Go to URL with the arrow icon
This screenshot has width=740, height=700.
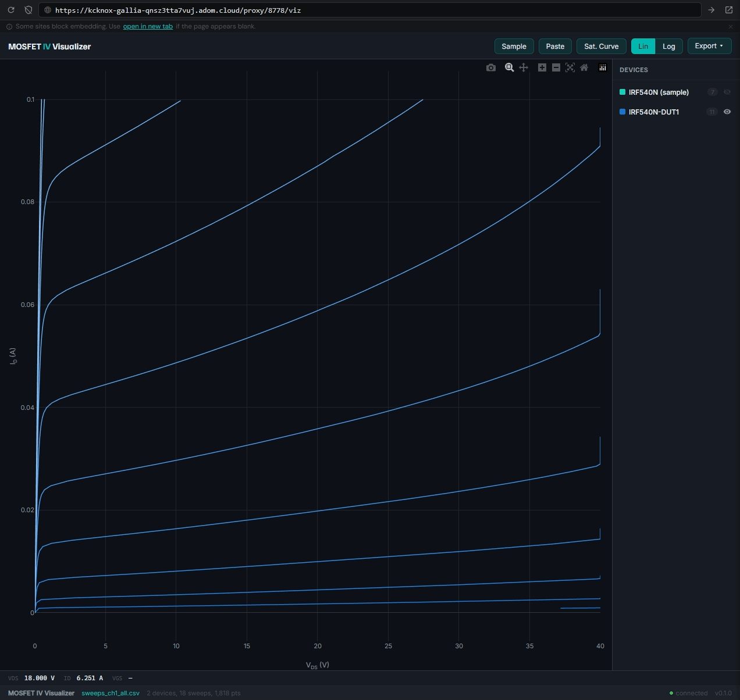711,10
